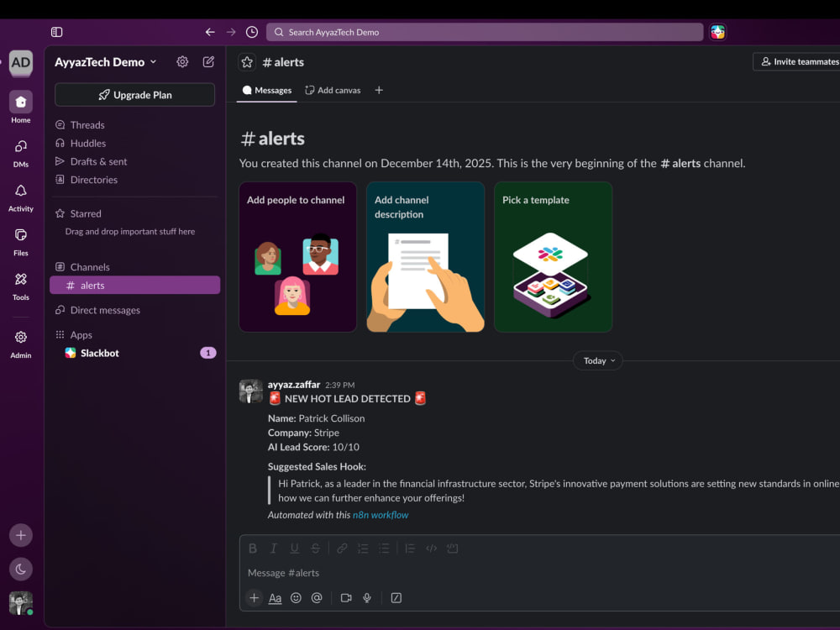Go back with the left arrow
This screenshot has height=630, width=840.
click(x=210, y=32)
